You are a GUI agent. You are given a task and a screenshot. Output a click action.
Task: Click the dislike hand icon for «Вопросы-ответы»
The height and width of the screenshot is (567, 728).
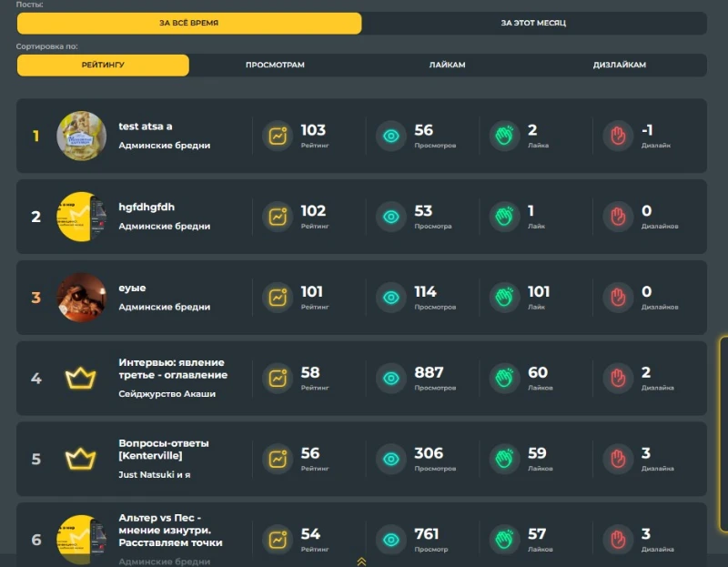[x=618, y=460]
